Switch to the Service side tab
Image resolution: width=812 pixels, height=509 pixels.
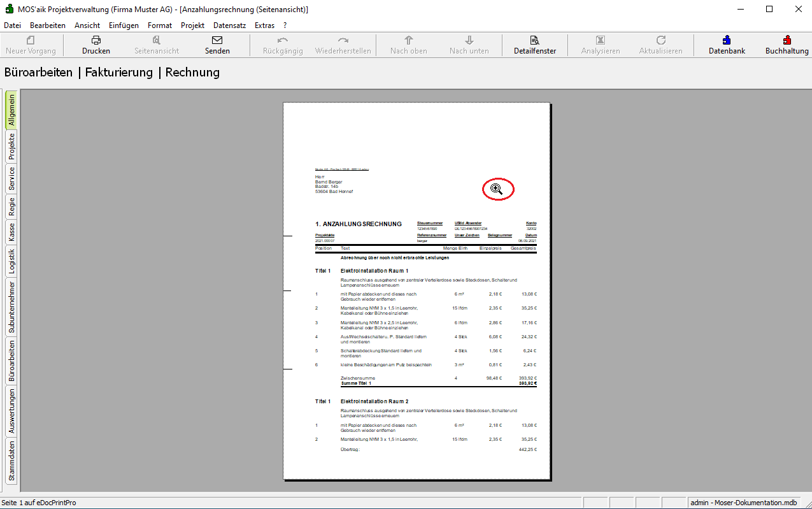11,180
